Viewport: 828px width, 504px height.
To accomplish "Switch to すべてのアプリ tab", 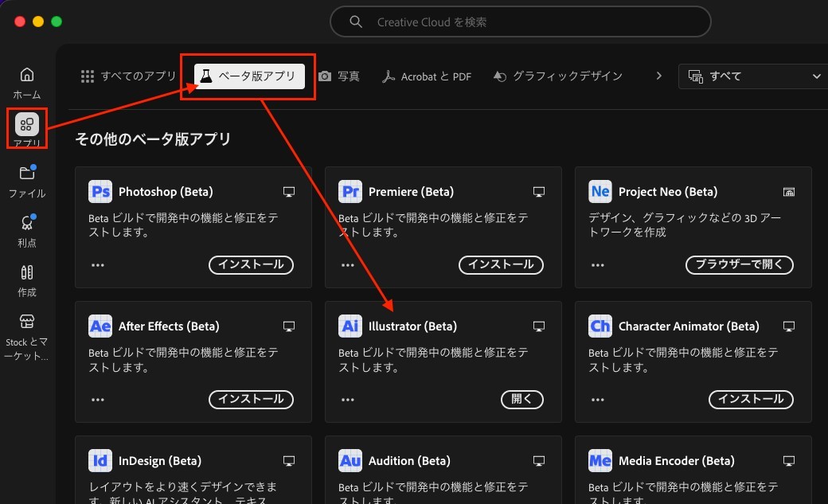I will tap(128, 76).
